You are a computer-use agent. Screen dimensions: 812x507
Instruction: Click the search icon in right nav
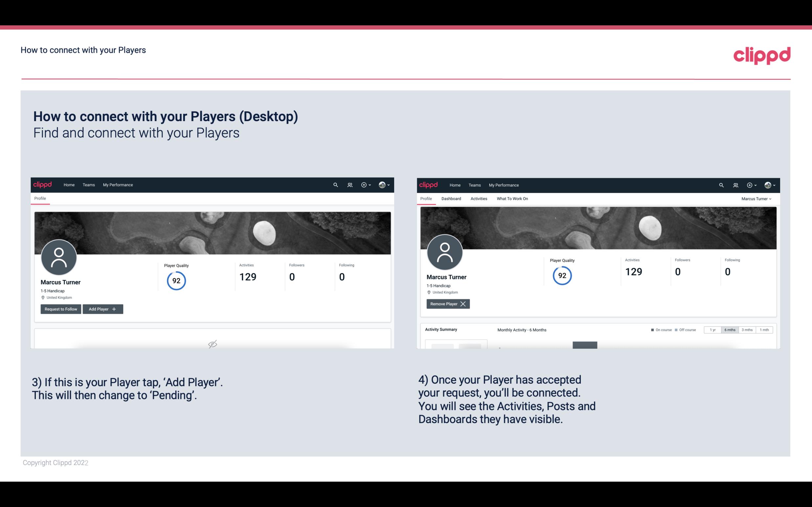[721, 184]
